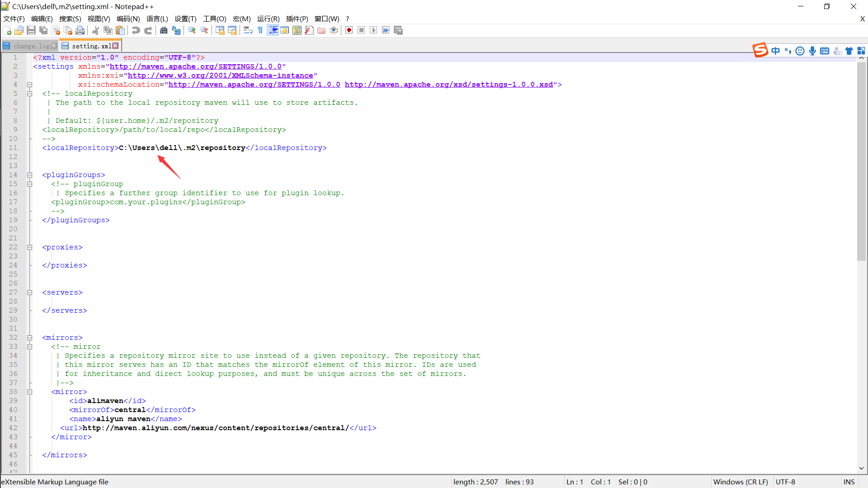This screenshot has height=488, width=868.
Task: Collapse the pluginGroups fold marker
Action: tap(29, 175)
